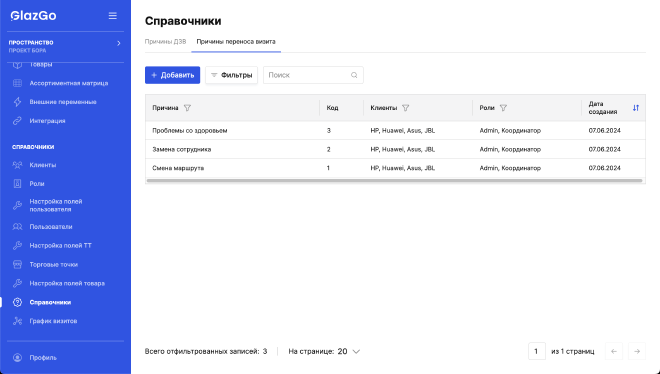
Task: Switch to Причины ДЗВ tab
Action: tap(165, 42)
